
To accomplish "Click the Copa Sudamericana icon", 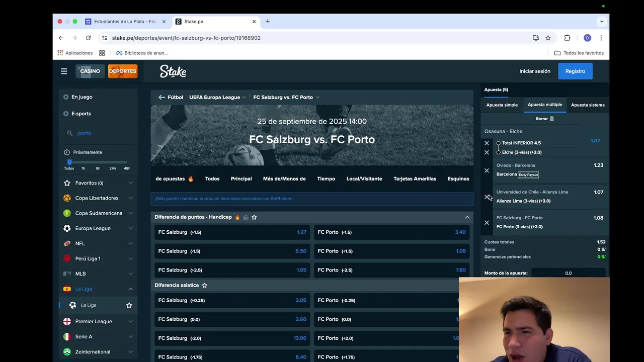I will [x=67, y=213].
